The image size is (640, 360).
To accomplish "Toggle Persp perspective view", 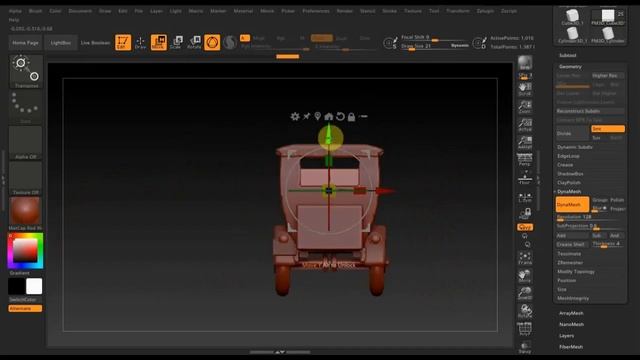I will point(525,160).
